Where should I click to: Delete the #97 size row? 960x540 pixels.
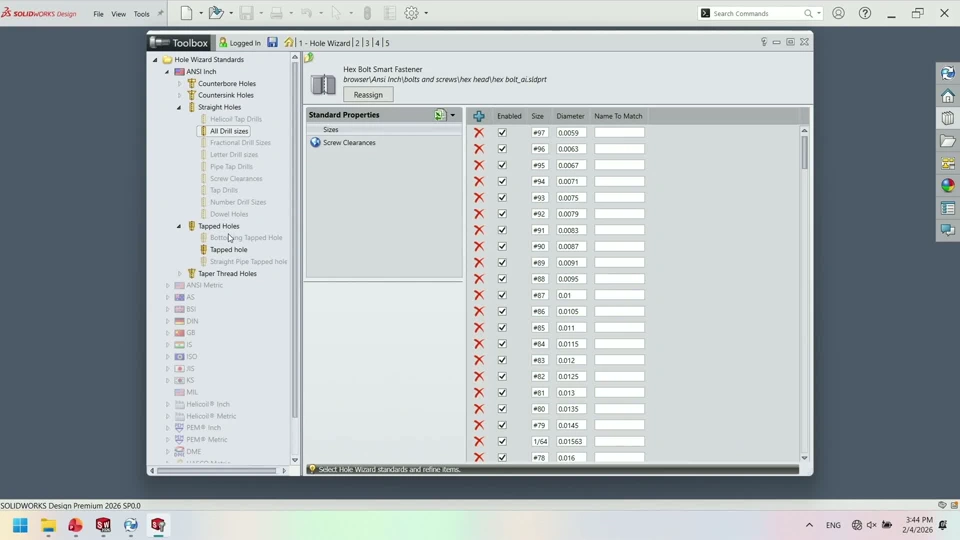[479, 132]
